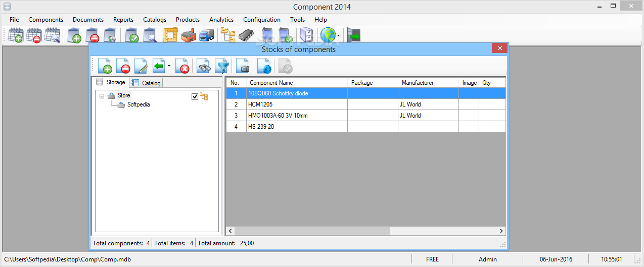Open the green arrow icon's dropdown

click(169, 67)
